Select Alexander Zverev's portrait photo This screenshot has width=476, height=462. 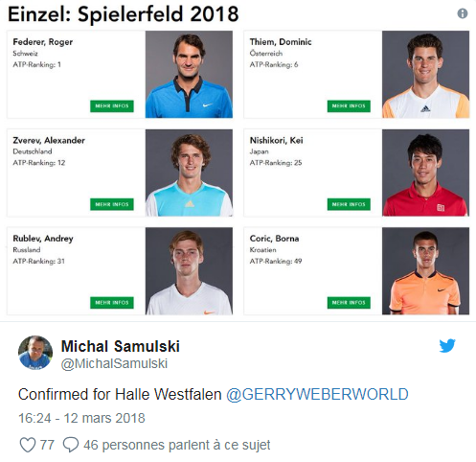(x=189, y=173)
